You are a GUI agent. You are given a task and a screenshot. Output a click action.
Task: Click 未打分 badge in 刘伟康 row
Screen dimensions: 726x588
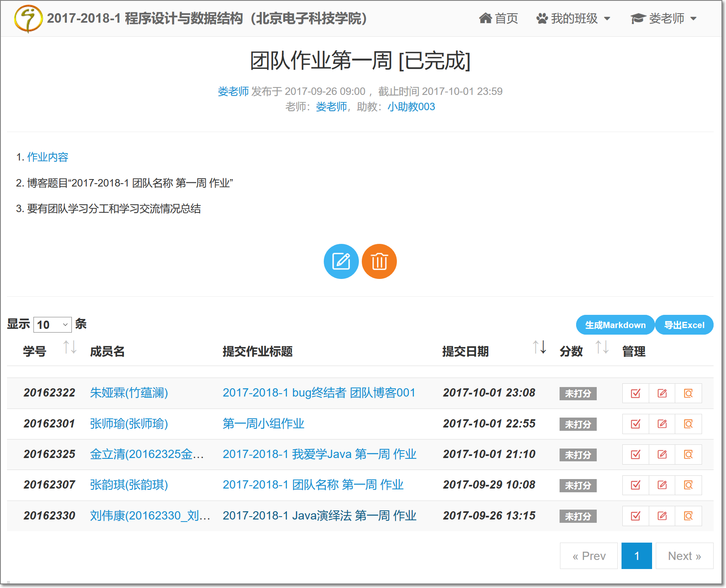pos(578,517)
